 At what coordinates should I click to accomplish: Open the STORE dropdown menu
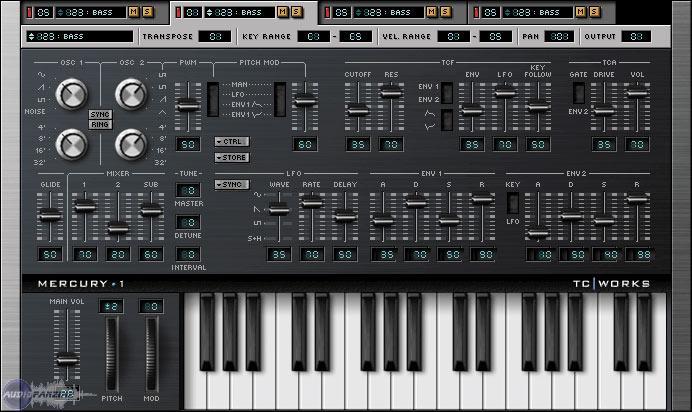[x=232, y=157]
